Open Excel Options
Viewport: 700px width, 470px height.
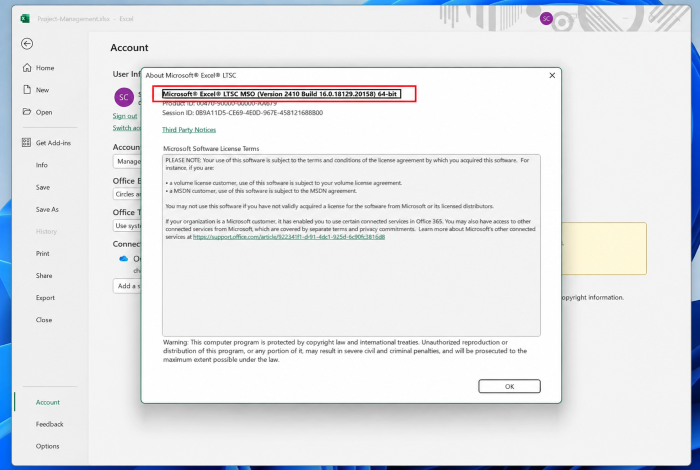(47, 446)
